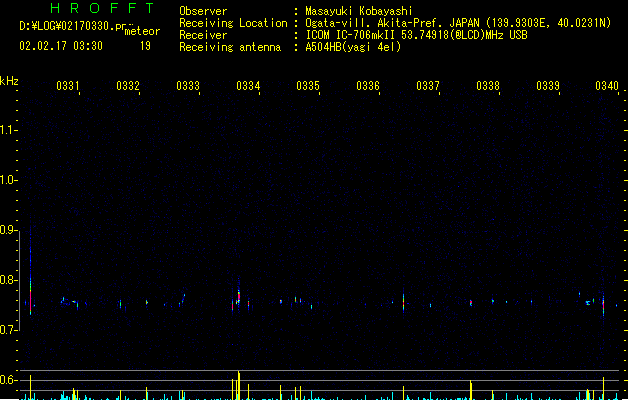Click the Receiving antenna label
Image resolution: width=629 pixels, height=400 pixels.
point(230,47)
